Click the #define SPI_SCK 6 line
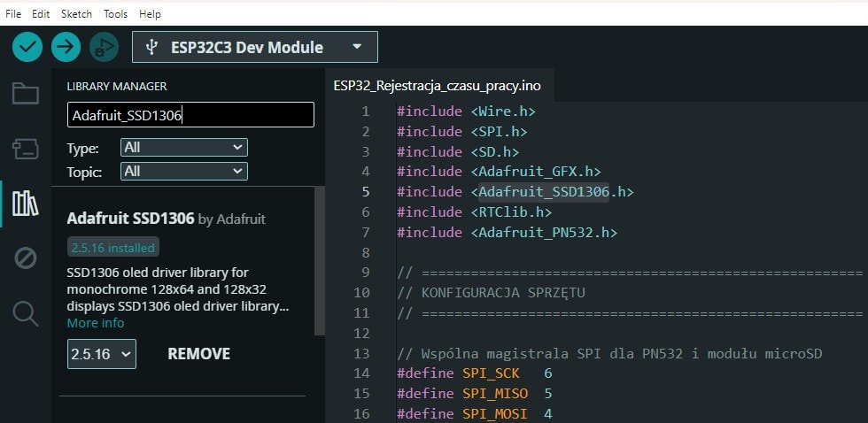 [x=475, y=373]
